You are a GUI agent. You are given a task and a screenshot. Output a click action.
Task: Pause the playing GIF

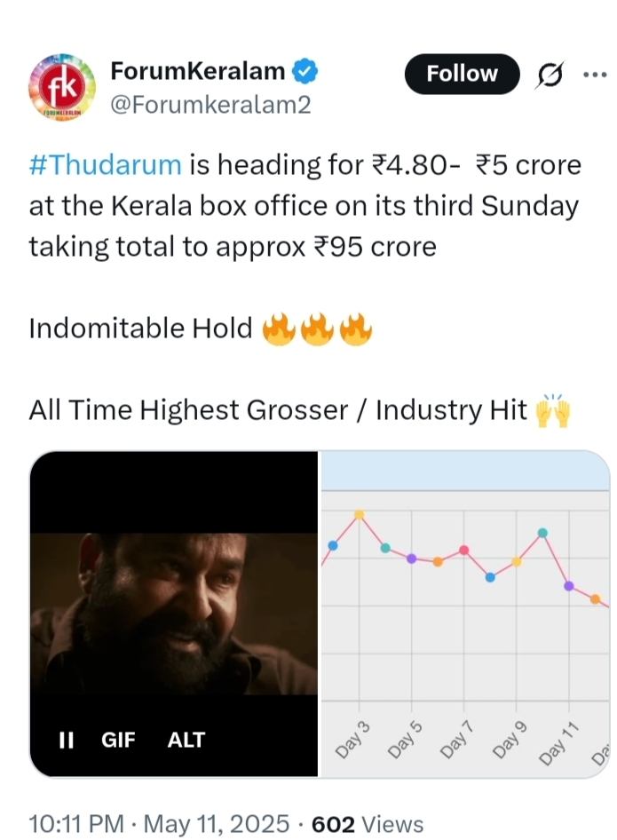tap(66, 740)
